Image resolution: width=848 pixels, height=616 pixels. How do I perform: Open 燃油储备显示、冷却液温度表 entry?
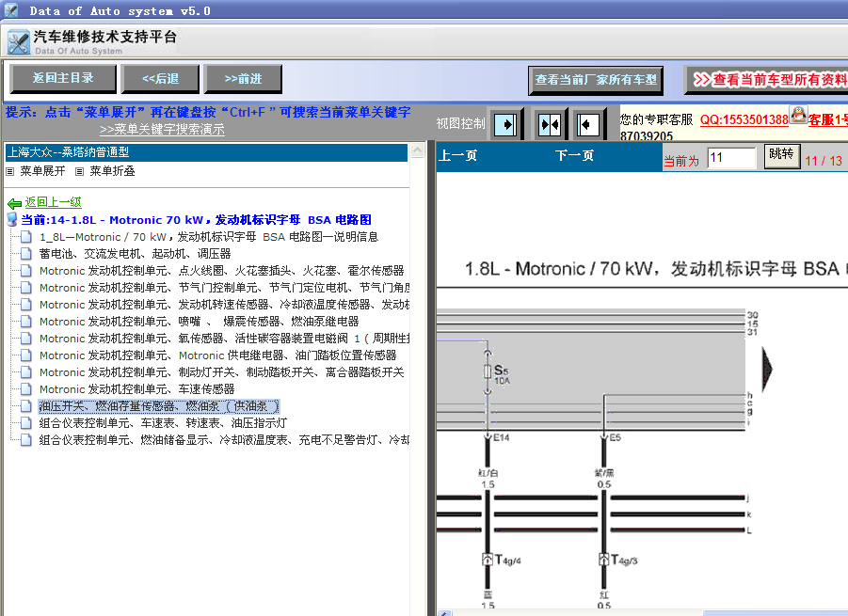[224, 440]
